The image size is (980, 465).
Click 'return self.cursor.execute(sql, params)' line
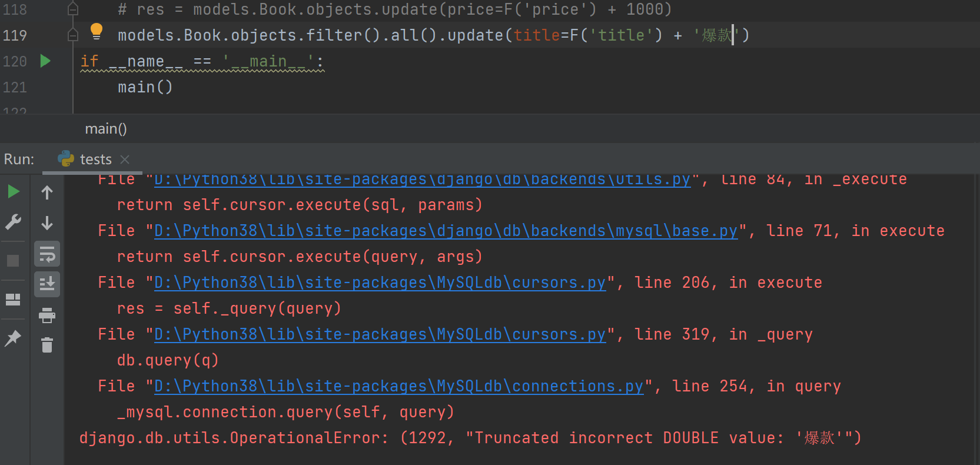[300, 205]
